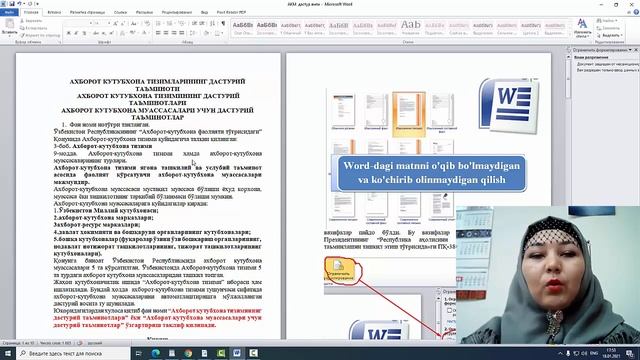Open the Restrict Formatting pane options arrow
Screen dimensions: 640x360
[x=630, y=50]
